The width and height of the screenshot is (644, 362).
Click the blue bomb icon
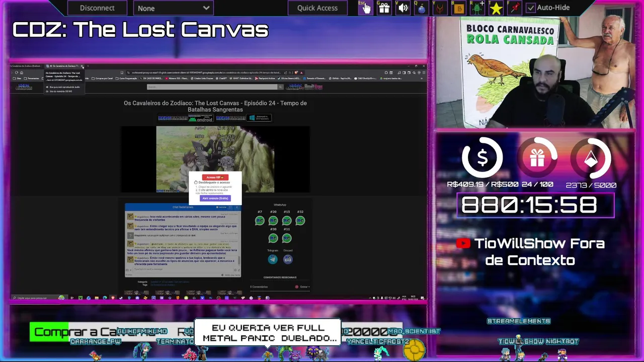click(x=421, y=8)
